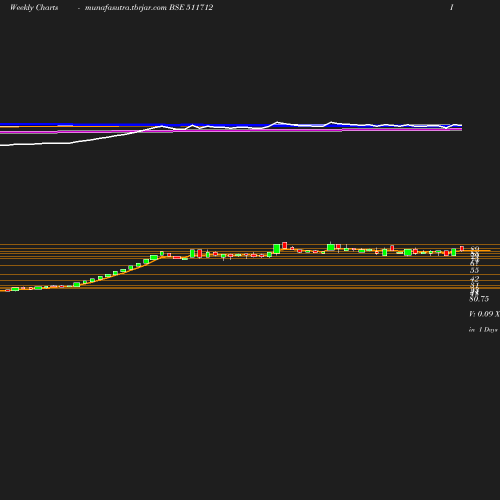Click the 'in 1 Days' label

pyautogui.click(x=483, y=330)
